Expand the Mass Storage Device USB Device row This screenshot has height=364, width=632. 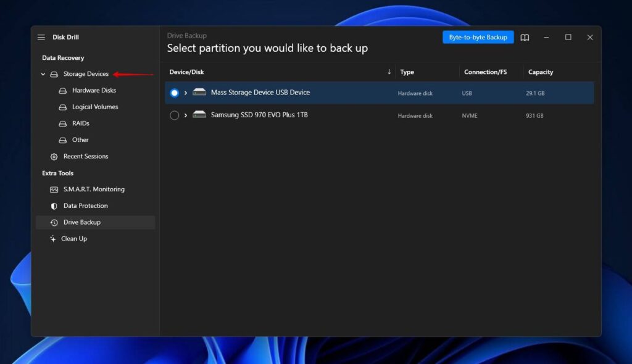186,93
